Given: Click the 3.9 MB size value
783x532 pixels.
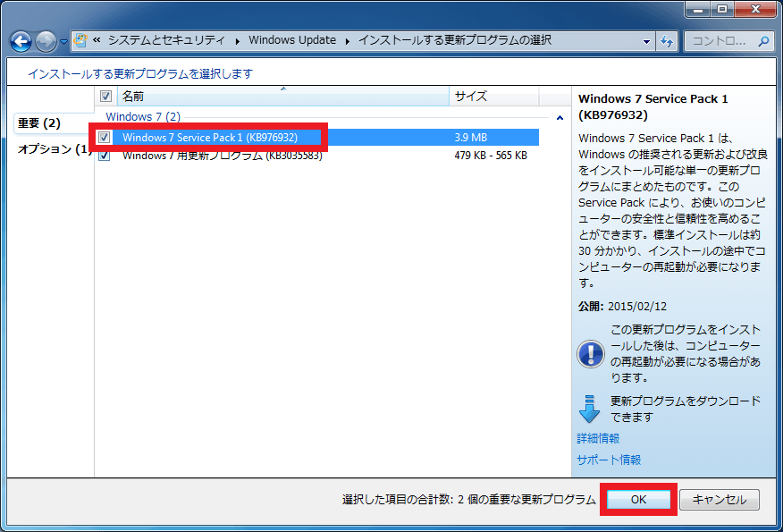Looking at the screenshot, I should 470,138.
